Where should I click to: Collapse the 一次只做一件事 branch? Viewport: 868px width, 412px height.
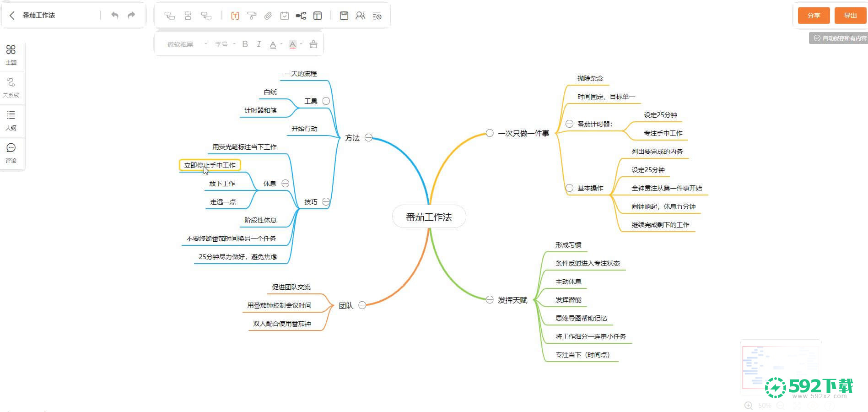[x=490, y=133]
